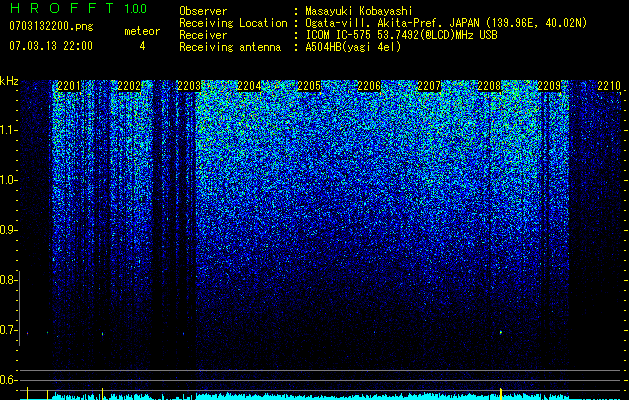Click the 0.6 frequency axis label
The width and height of the screenshot is (629, 400).
8,380
